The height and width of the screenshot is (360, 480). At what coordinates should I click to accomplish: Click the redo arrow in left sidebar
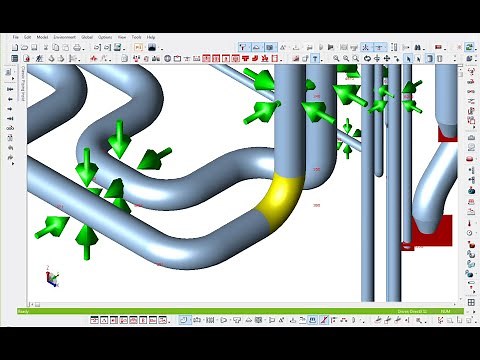(10, 157)
